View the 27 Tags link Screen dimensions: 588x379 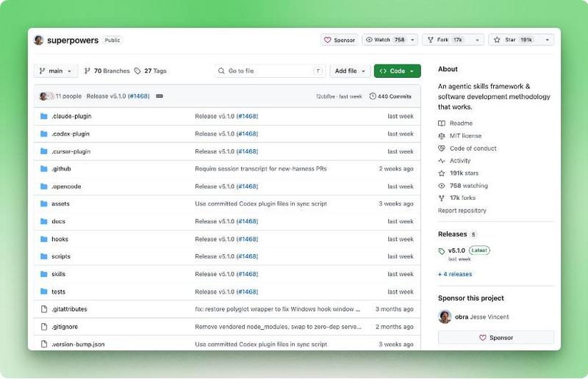coord(151,71)
